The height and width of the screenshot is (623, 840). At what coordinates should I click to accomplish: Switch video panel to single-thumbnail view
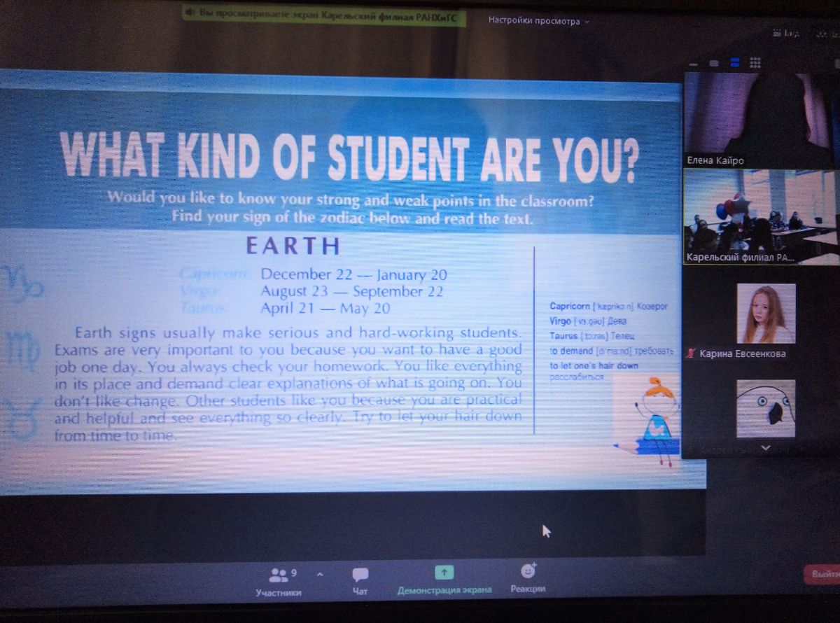(713, 63)
